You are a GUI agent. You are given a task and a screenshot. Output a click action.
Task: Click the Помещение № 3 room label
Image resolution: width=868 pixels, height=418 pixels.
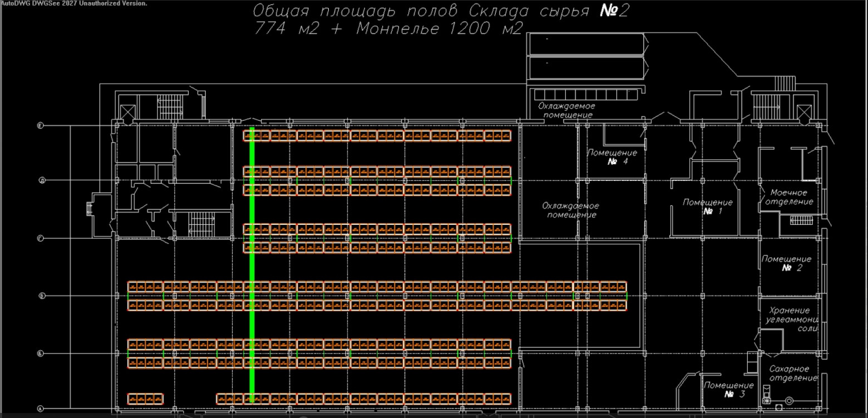[729, 390]
